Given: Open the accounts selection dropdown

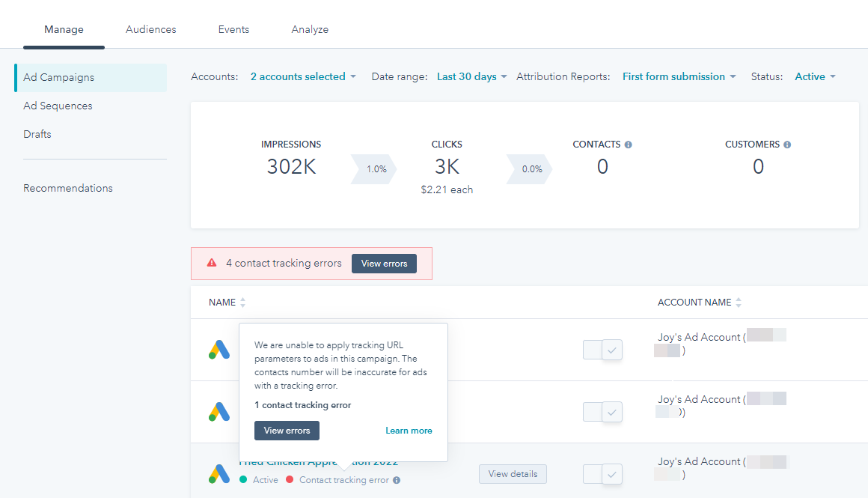Looking at the screenshot, I should click(302, 76).
